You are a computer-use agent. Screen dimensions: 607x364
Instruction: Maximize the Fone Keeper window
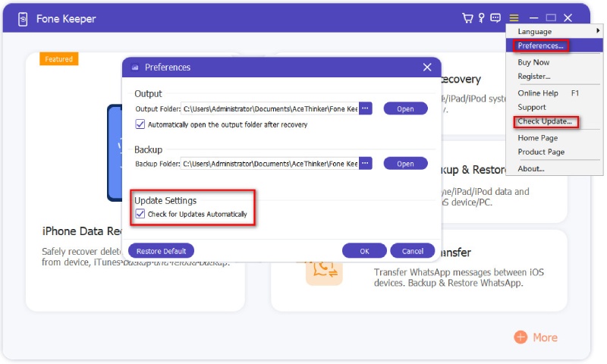[x=551, y=17]
